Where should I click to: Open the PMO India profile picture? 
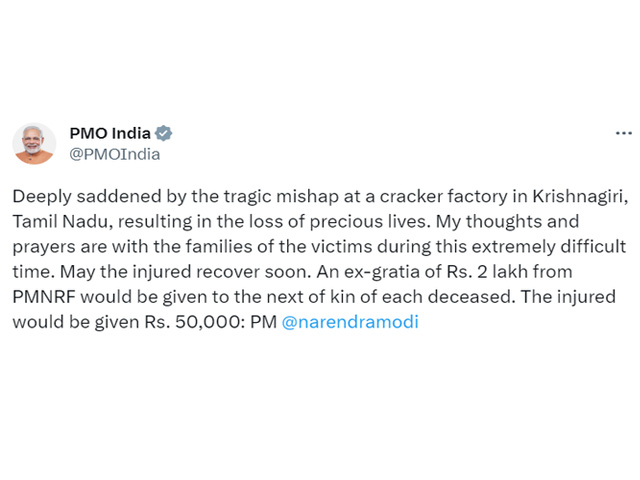click(x=34, y=143)
